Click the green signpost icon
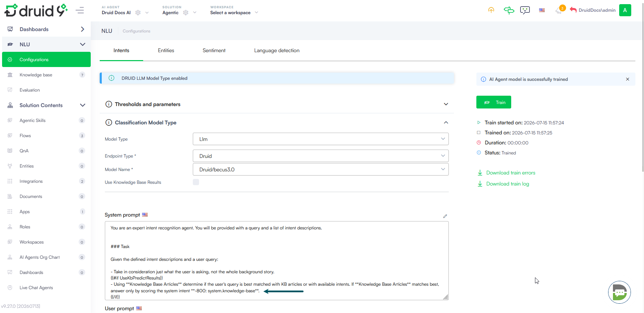 coord(509,10)
